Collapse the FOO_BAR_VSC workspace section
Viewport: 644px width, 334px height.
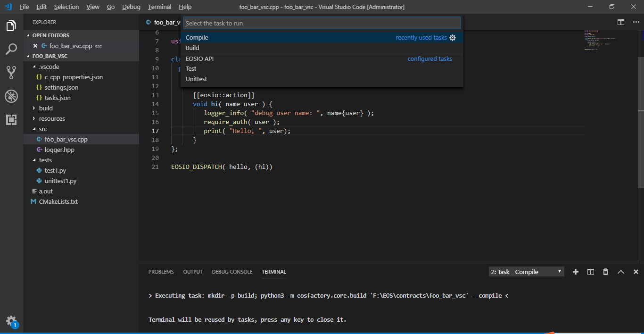point(28,56)
